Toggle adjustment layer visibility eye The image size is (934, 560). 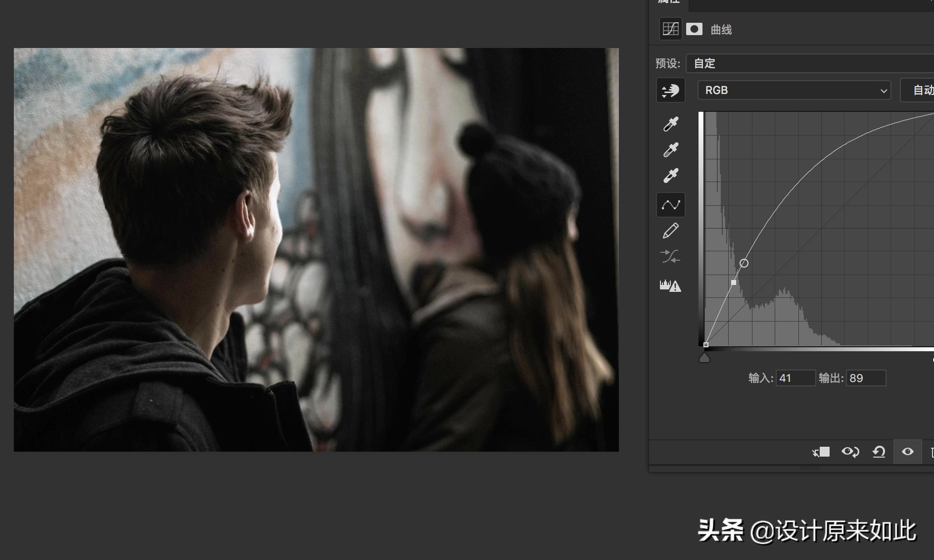tap(907, 452)
